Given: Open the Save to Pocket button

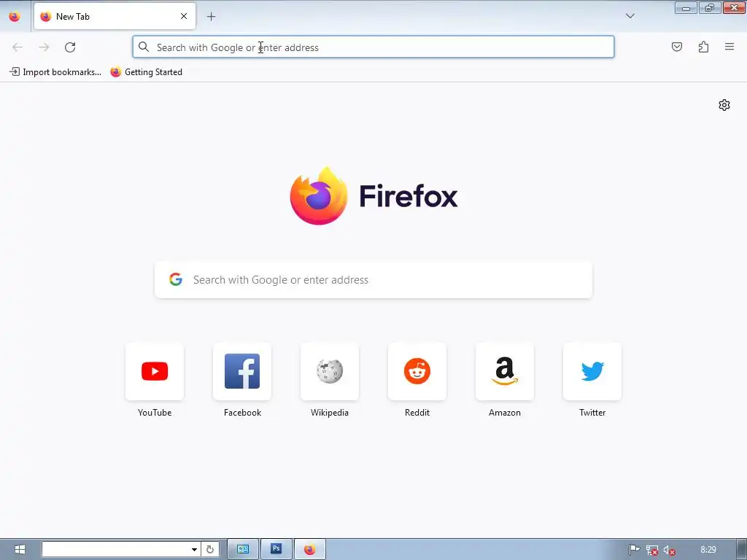Looking at the screenshot, I should pos(676,47).
